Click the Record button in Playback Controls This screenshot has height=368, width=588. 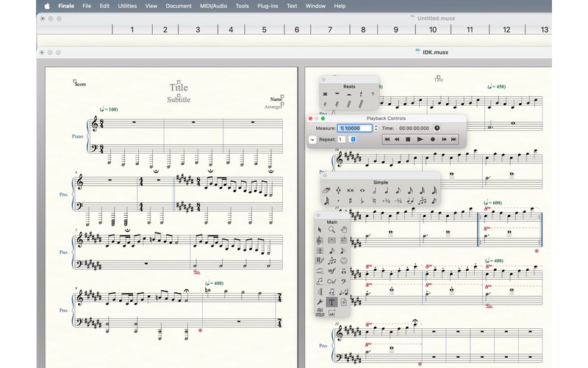(x=432, y=139)
